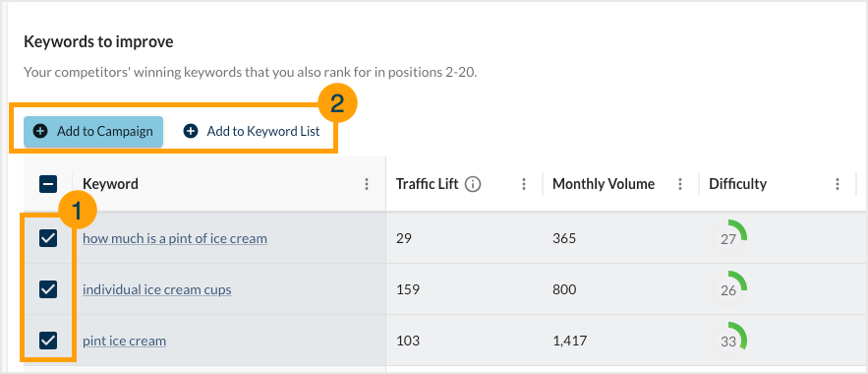Sort by the Traffic Lift column header
868x374 pixels.
click(x=428, y=184)
